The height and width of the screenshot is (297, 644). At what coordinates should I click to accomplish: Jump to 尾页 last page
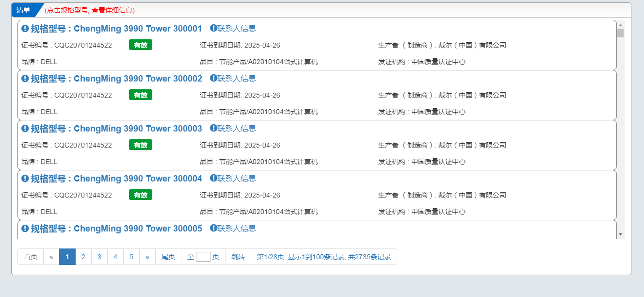168,257
